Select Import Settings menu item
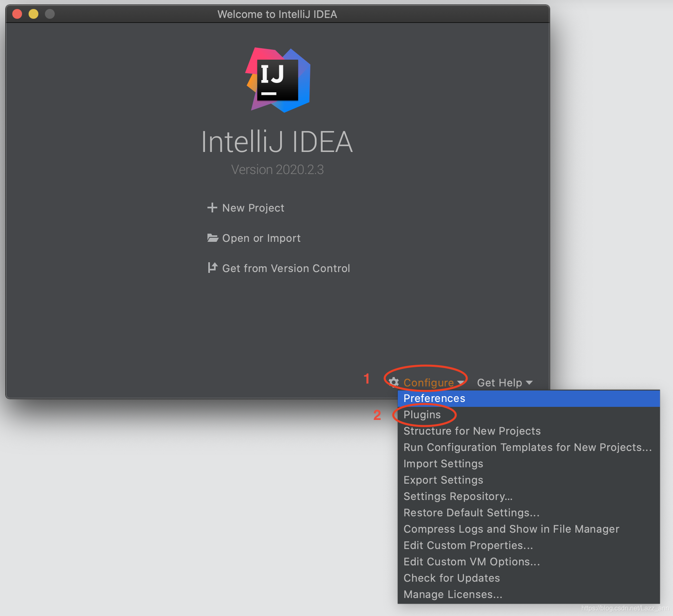Image resolution: width=673 pixels, height=616 pixels. click(529, 464)
